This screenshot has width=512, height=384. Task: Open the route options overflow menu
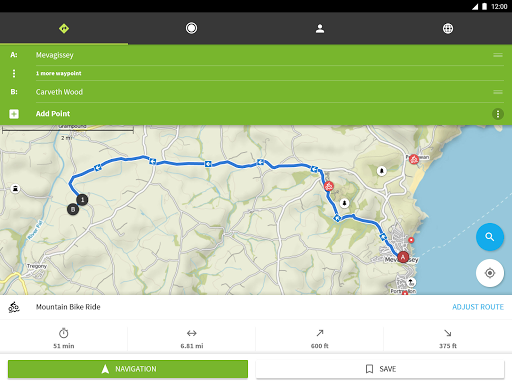(x=498, y=114)
